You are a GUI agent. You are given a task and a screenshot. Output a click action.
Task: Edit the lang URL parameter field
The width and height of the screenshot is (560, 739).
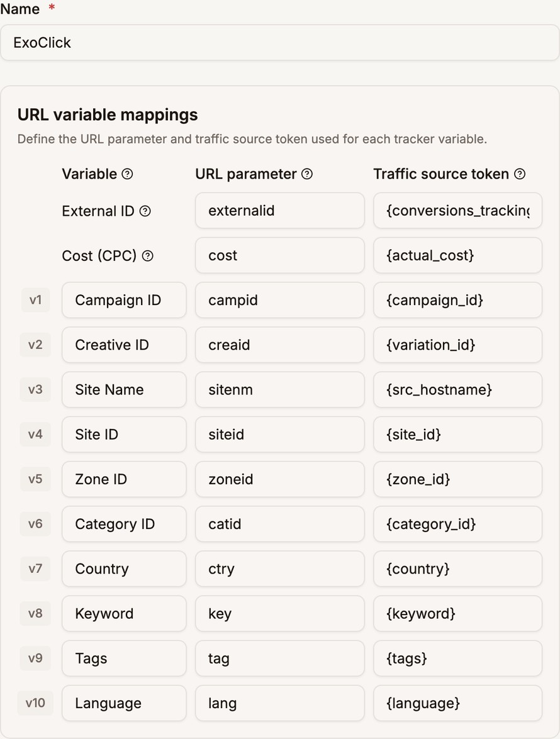[279, 703]
